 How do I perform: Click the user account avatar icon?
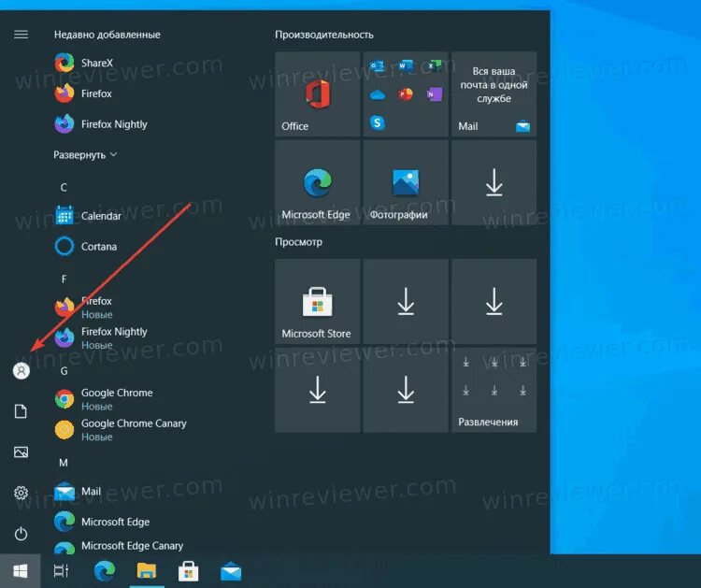pyautogui.click(x=21, y=371)
